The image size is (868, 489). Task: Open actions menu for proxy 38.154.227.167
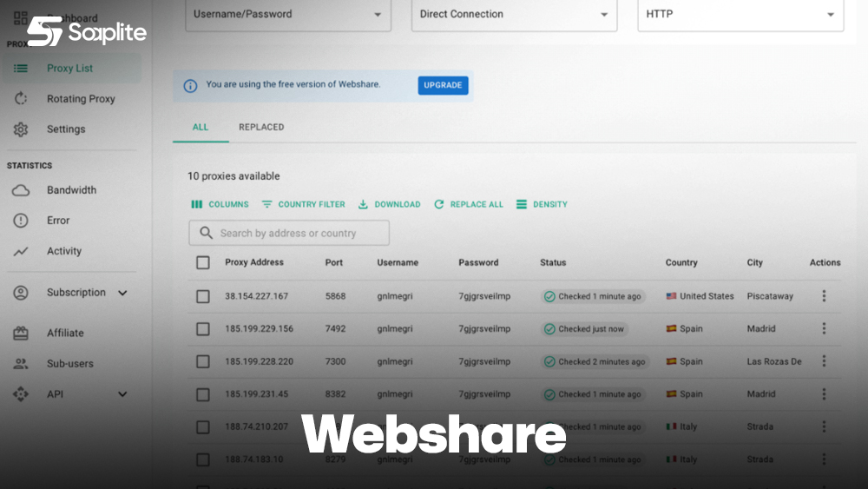click(x=824, y=296)
